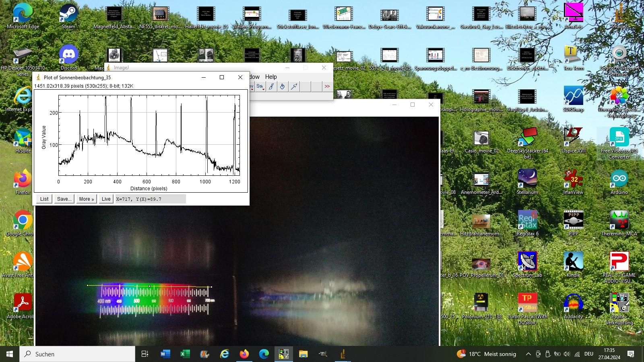
Task: Open the Help menu in ImageJ
Action: tap(271, 77)
